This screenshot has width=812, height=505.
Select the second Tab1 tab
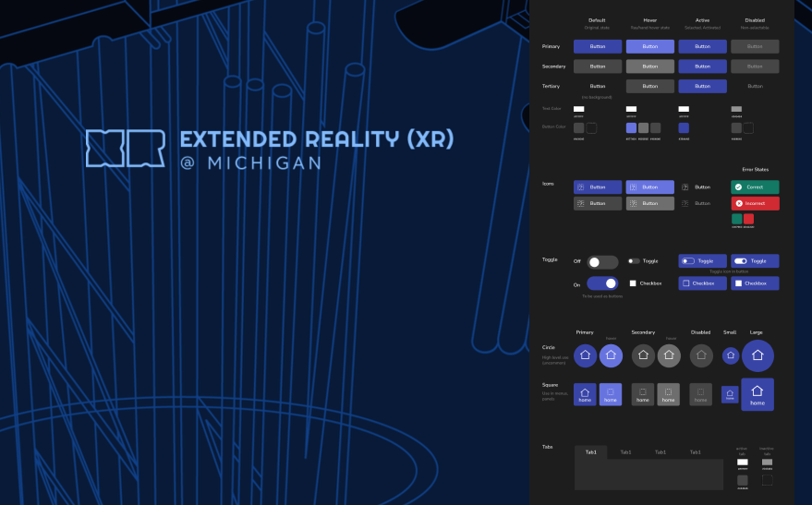(625, 452)
